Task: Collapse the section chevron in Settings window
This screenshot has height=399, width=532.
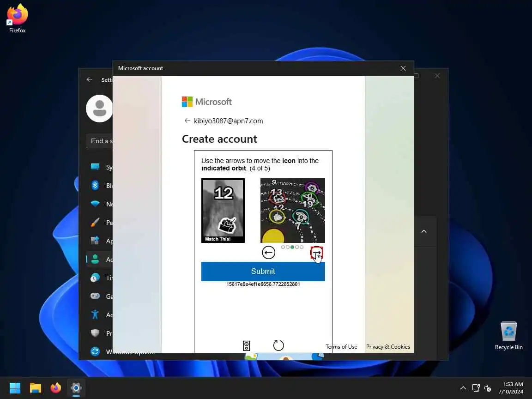Action: [x=424, y=231]
